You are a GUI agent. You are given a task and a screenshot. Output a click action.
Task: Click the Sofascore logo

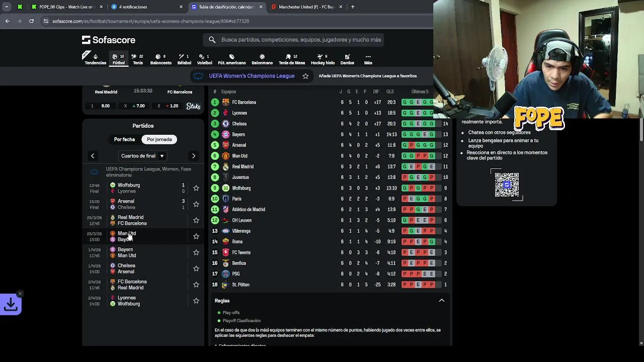[x=109, y=40]
